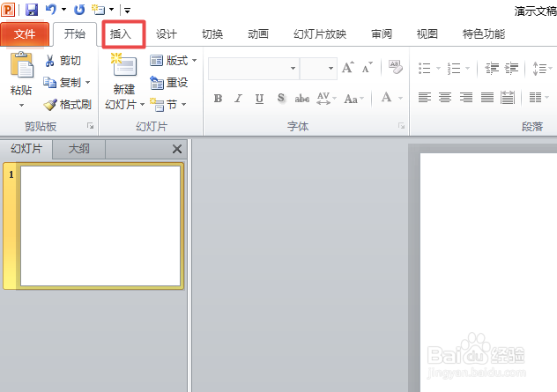Toggle underline formatting U
The width and height of the screenshot is (557, 392).
coord(260,98)
